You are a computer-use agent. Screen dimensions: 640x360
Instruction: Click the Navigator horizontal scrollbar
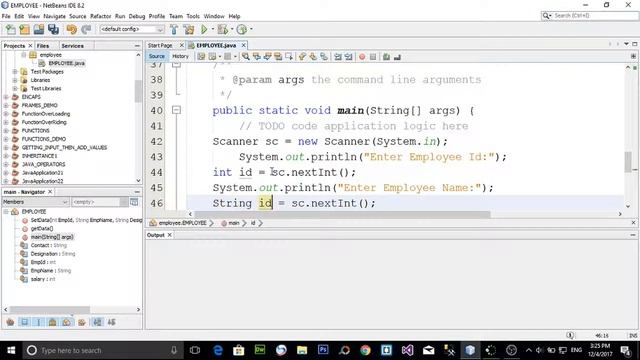coord(49,310)
